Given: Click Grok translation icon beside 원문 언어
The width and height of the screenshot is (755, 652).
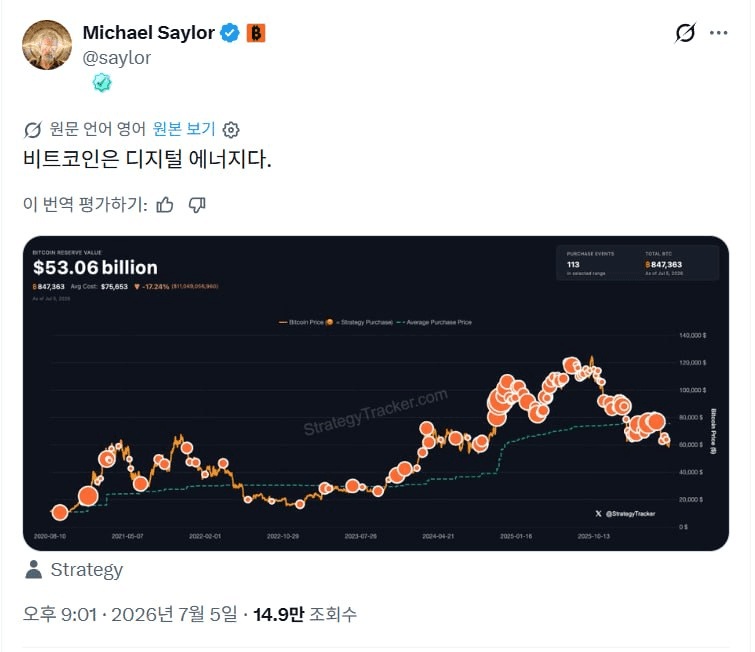Looking at the screenshot, I should coord(33,129).
